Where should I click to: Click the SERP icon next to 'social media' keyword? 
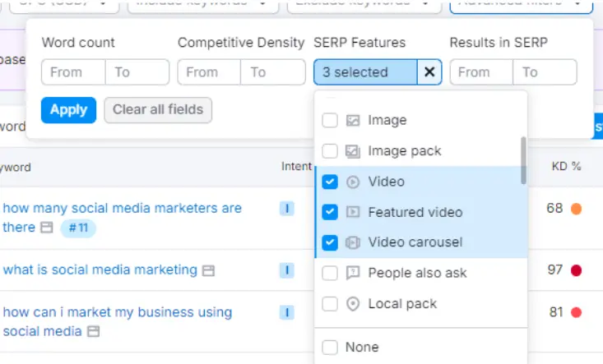pyautogui.click(x=93, y=332)
